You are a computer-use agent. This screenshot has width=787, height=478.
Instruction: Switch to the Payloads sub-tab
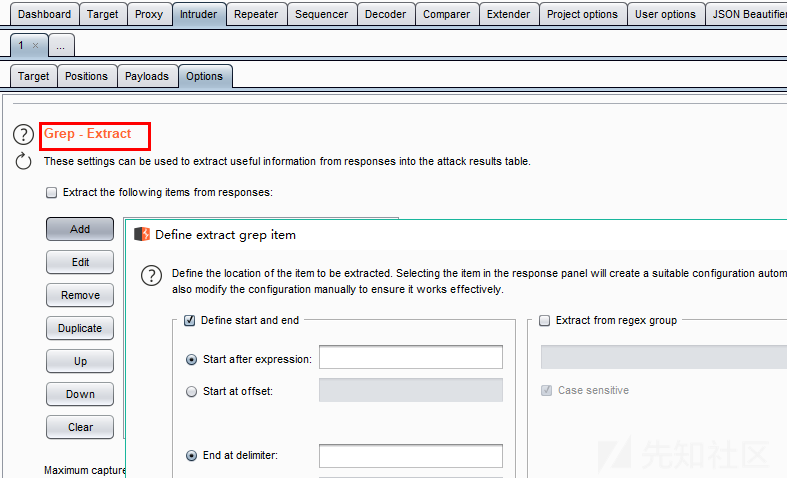[147, 76]
